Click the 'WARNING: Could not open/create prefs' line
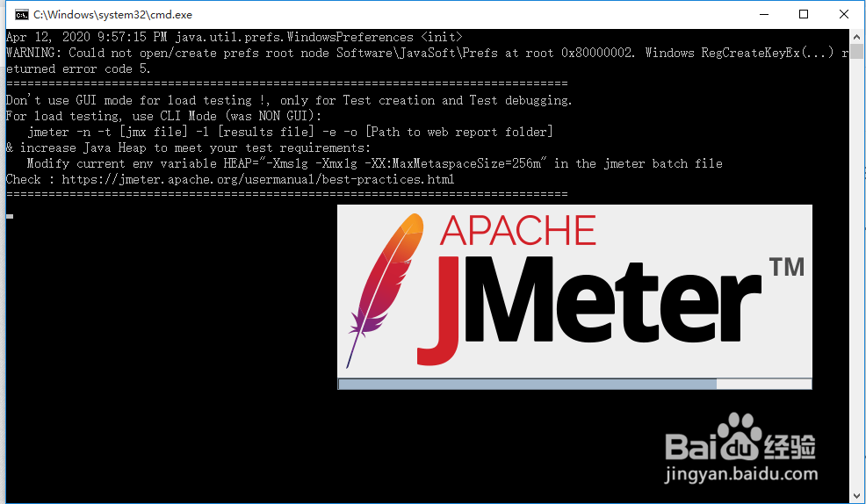The height and width of the screenshot is (504, 866). click(x=427, y=53)
